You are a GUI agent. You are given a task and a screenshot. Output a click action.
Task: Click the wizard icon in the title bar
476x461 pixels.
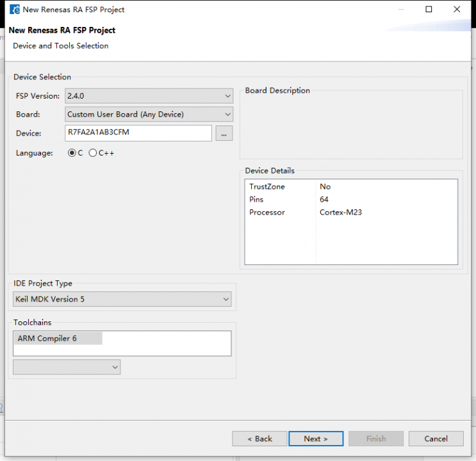click(15, 10)
